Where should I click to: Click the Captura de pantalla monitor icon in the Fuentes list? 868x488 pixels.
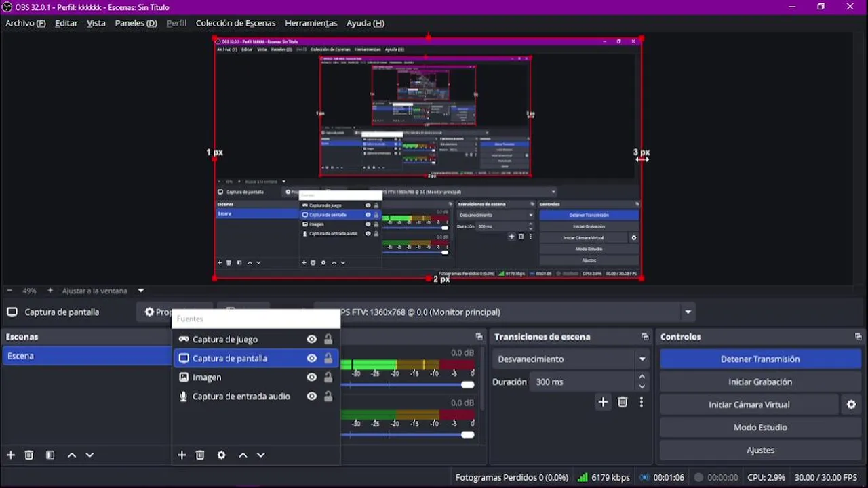pos(183,359)
